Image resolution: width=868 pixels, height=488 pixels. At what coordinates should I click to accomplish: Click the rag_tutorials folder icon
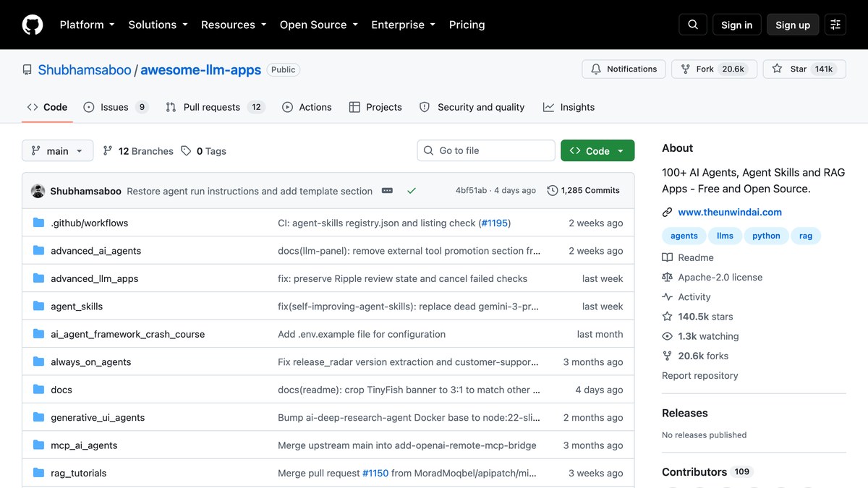coord(39,474)
